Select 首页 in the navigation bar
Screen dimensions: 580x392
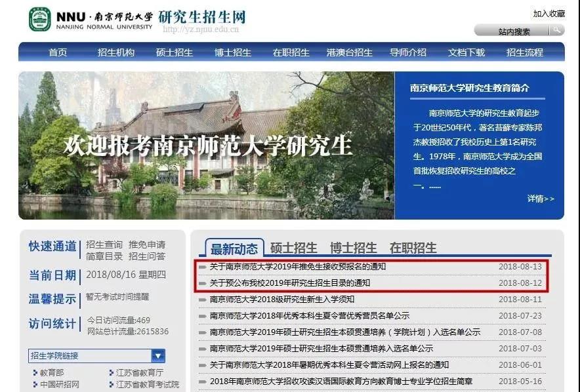[x=58, y=53]
